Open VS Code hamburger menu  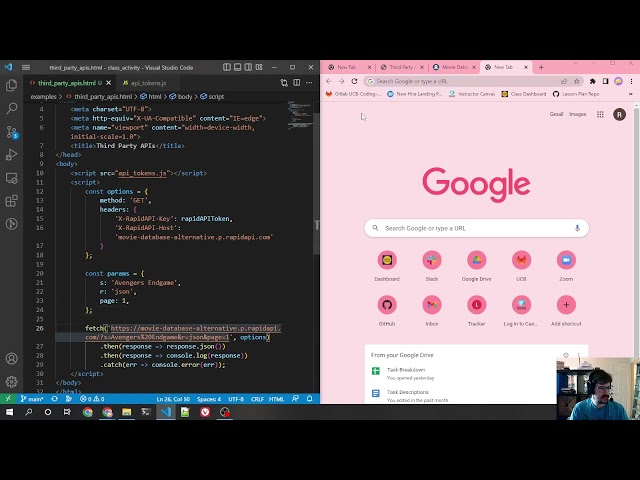coord(26,67)
